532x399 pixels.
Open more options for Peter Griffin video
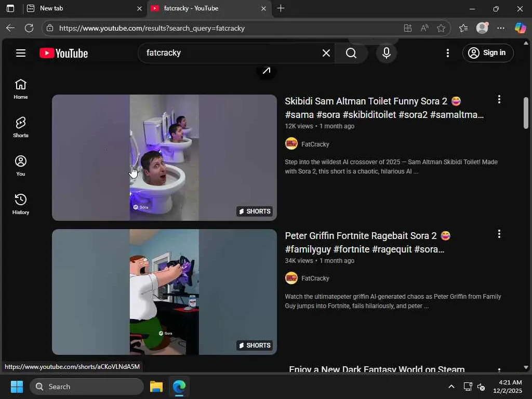pos(499,234)
